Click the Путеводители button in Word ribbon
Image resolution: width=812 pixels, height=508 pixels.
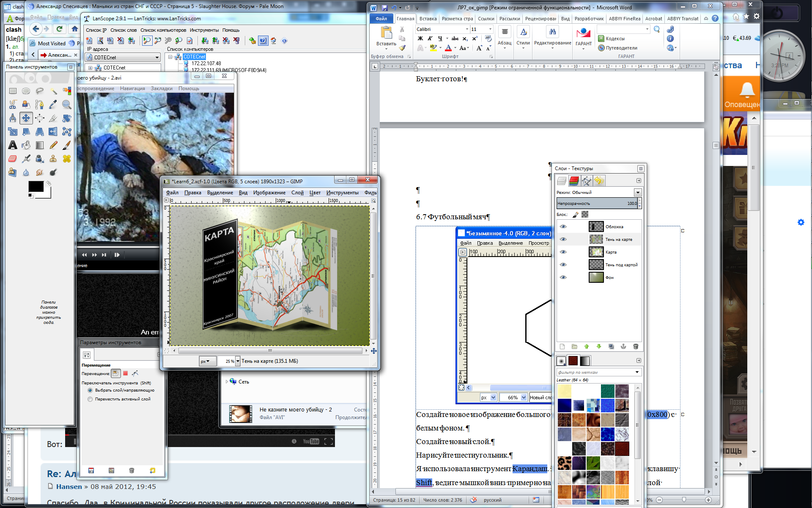point(617,48)
